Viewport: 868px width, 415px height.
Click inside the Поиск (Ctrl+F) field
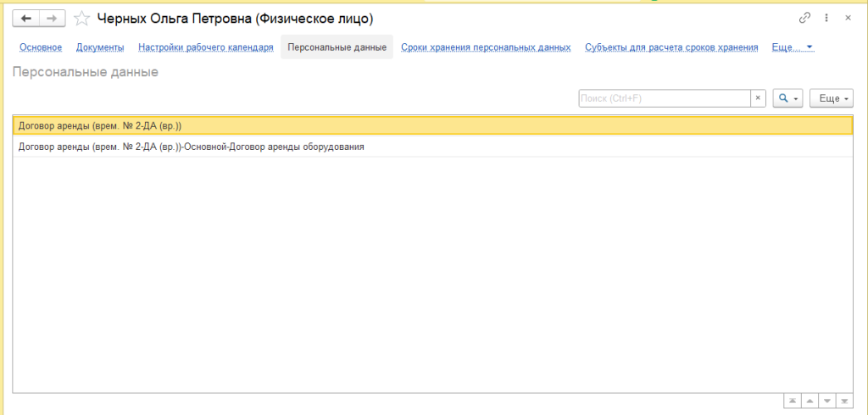tap(664, 99)
